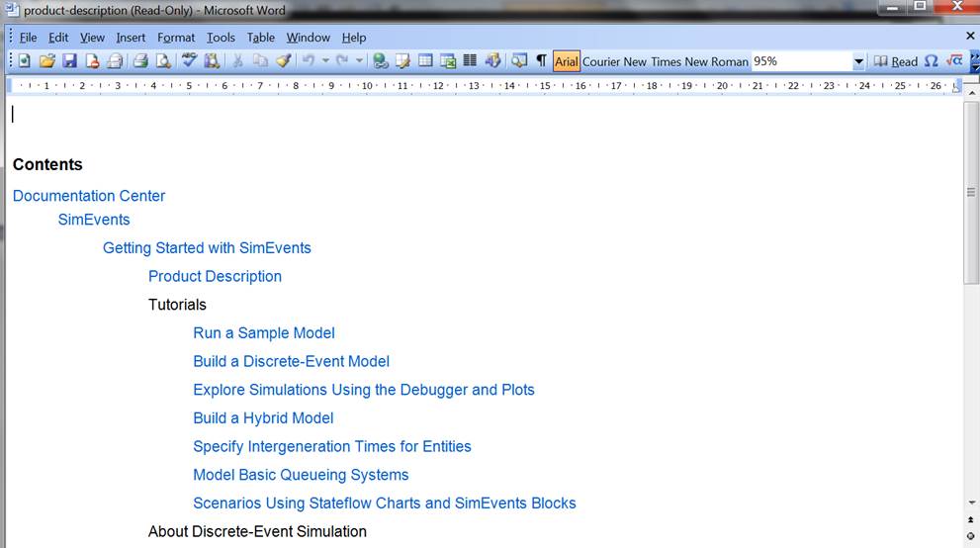Viewport: 980px width, 548px height.
Task: Insert a hyperlink with globe icon
Action: coord(380,60)
